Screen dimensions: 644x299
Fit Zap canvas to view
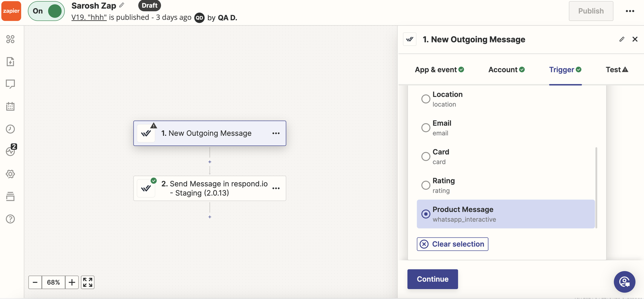click(88, 282)
